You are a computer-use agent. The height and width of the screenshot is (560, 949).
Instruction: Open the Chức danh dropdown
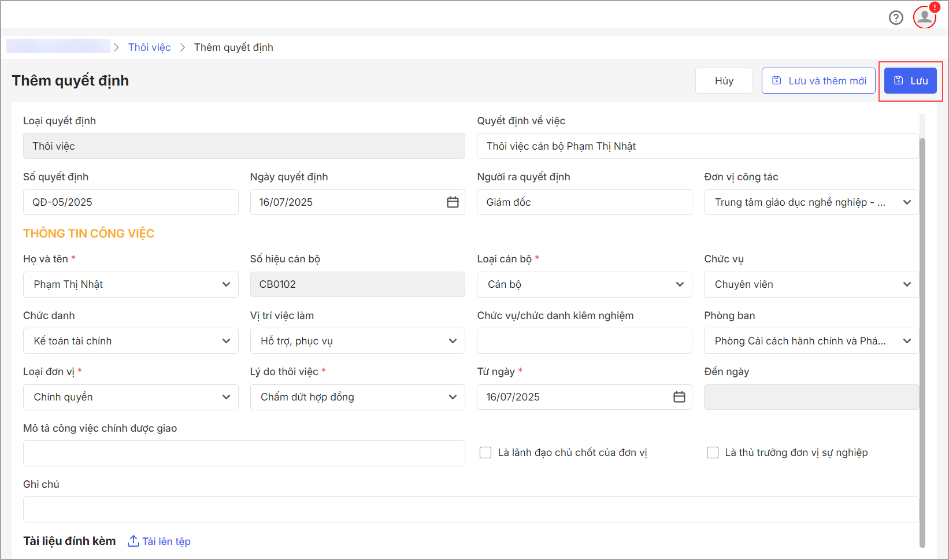coord(226,341)
